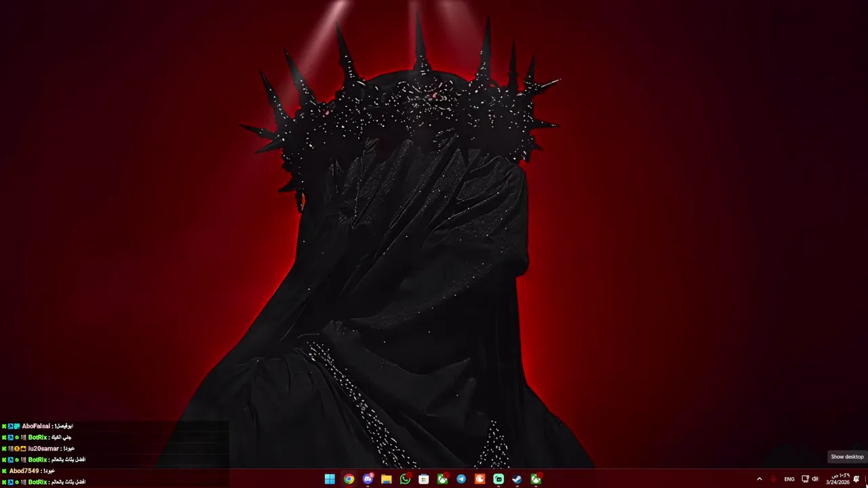Switch the ENG input language indicator
The image size is (868, 488).
789,479
